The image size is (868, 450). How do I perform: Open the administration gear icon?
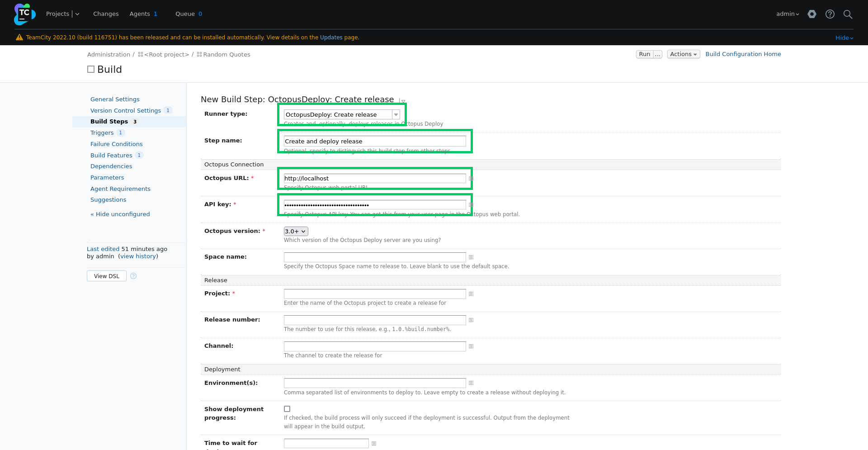(x=812, y=14)
